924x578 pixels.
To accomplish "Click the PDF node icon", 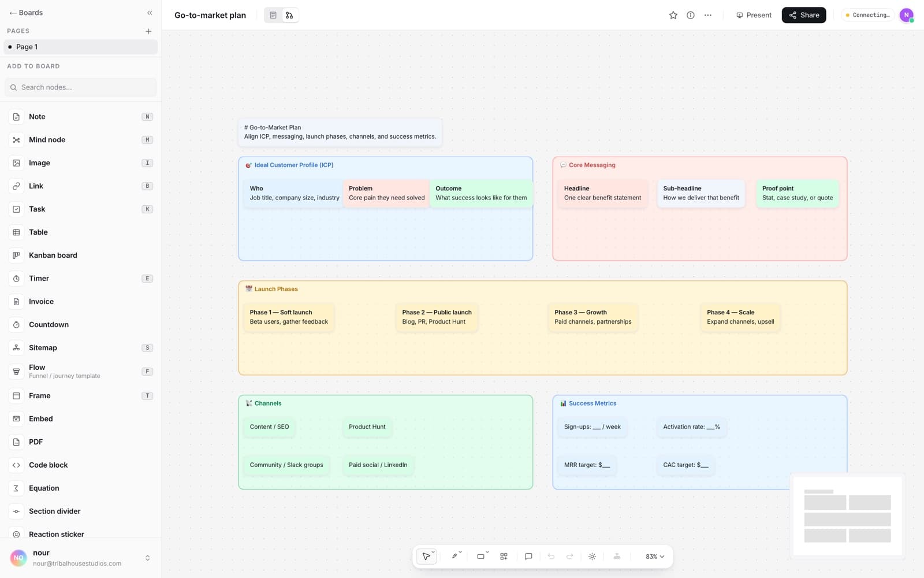I will point(16,442).
